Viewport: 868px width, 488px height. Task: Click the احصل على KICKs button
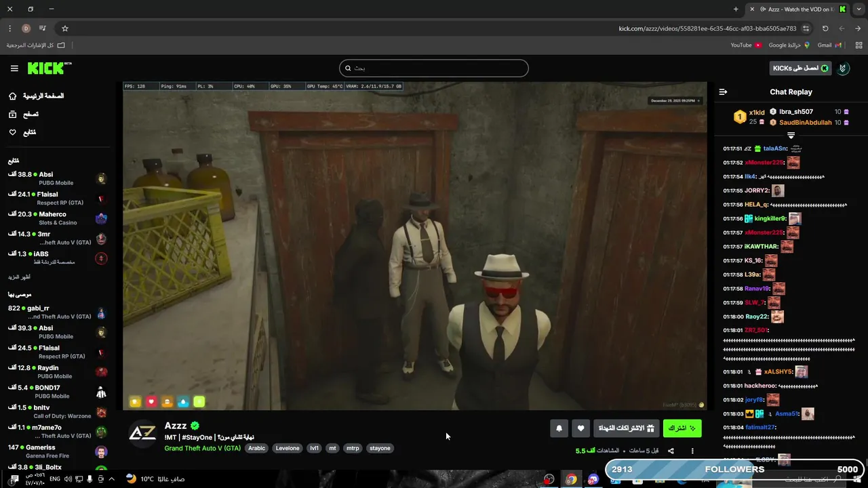[x=801, y=68]
